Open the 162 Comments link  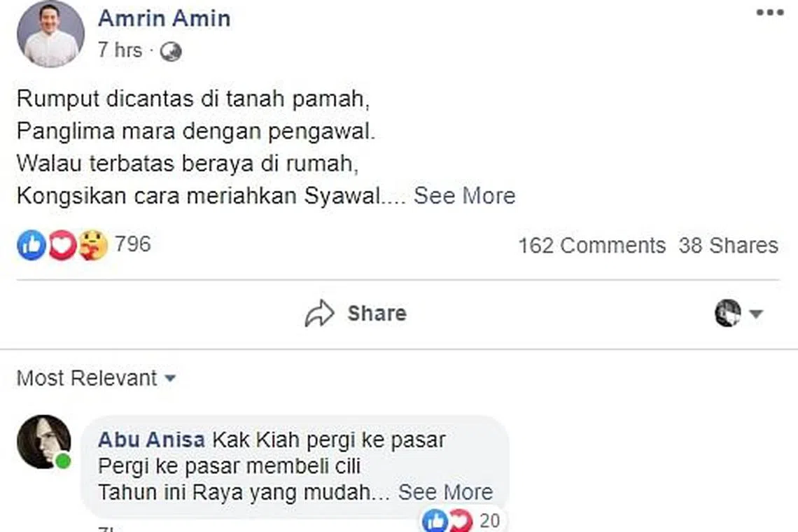(591, 246)
